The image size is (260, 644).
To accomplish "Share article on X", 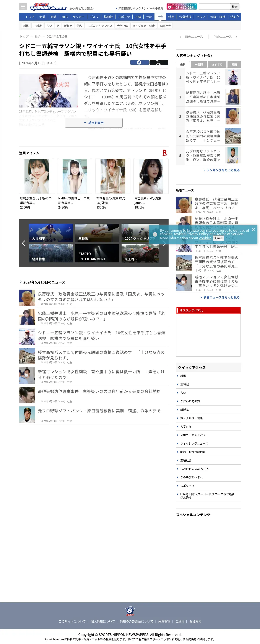I will (159, 62).
